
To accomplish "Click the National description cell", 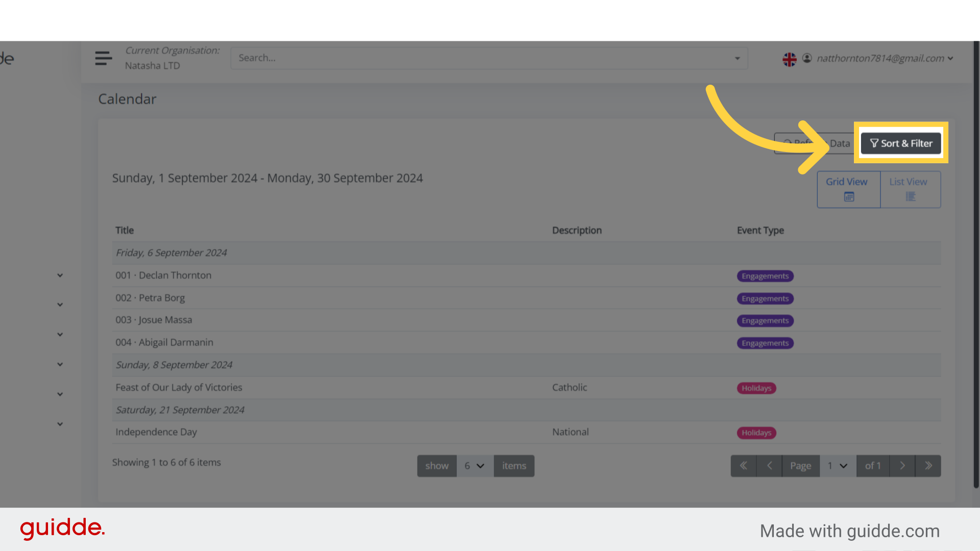I will pos(570,432).
